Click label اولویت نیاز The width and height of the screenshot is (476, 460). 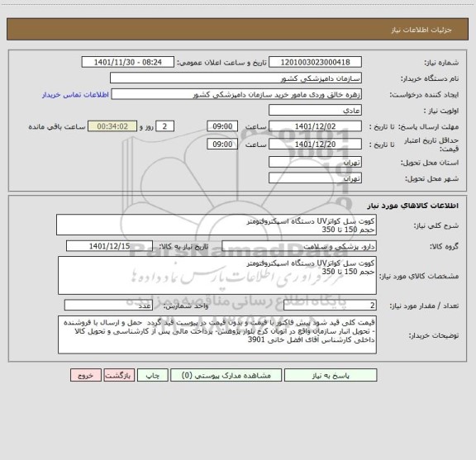[441, 111]
